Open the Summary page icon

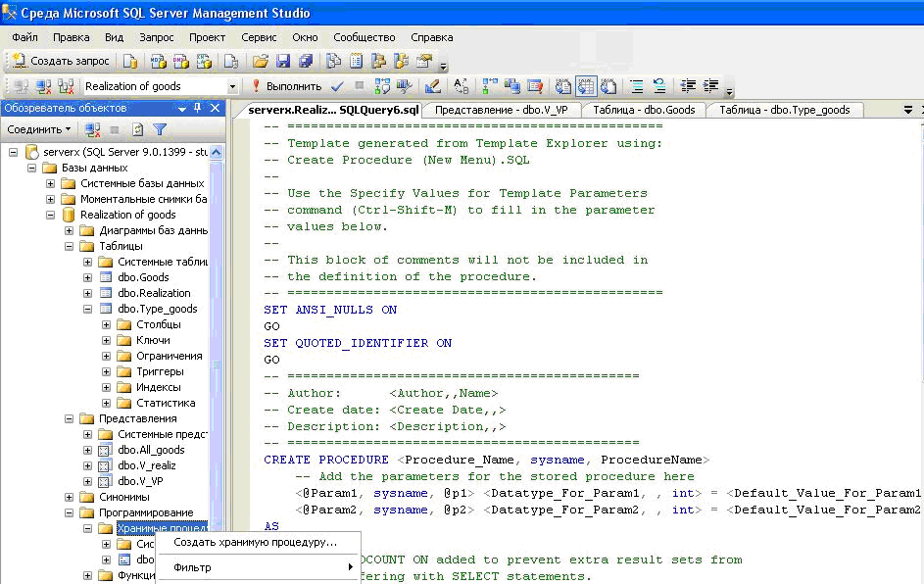click(356, 61)
